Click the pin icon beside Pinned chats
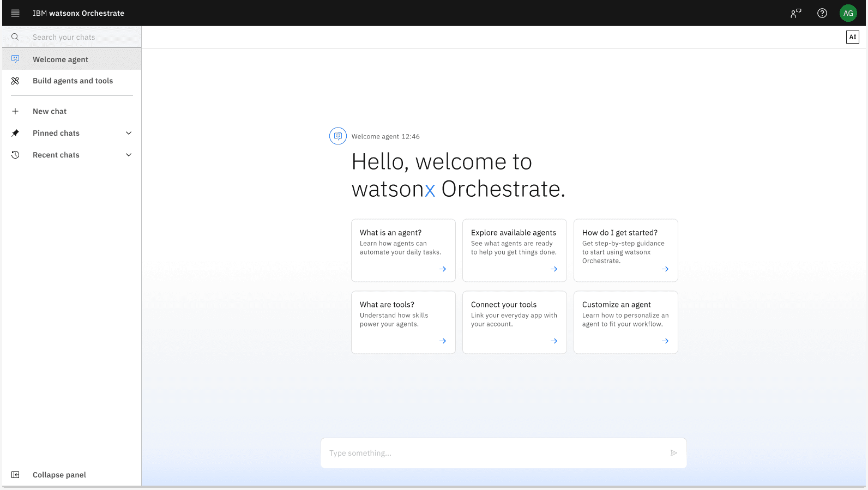 pos(15,133)
